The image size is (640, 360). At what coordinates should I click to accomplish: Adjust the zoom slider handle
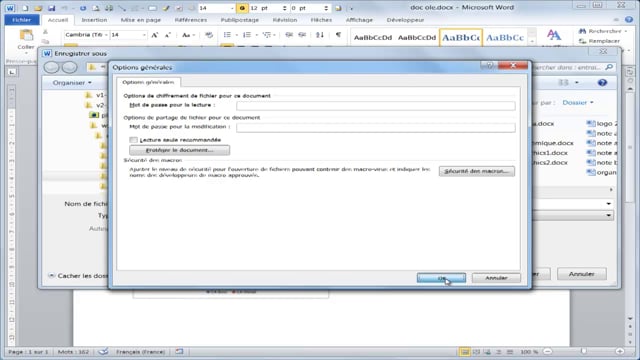[584, 351]
